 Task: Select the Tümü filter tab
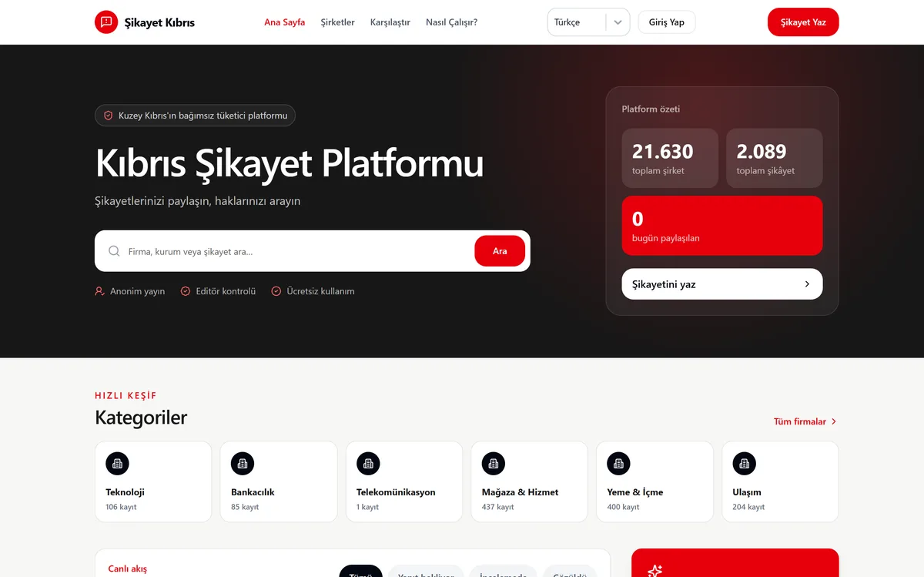pyautogui.click(x=360, y=572)
